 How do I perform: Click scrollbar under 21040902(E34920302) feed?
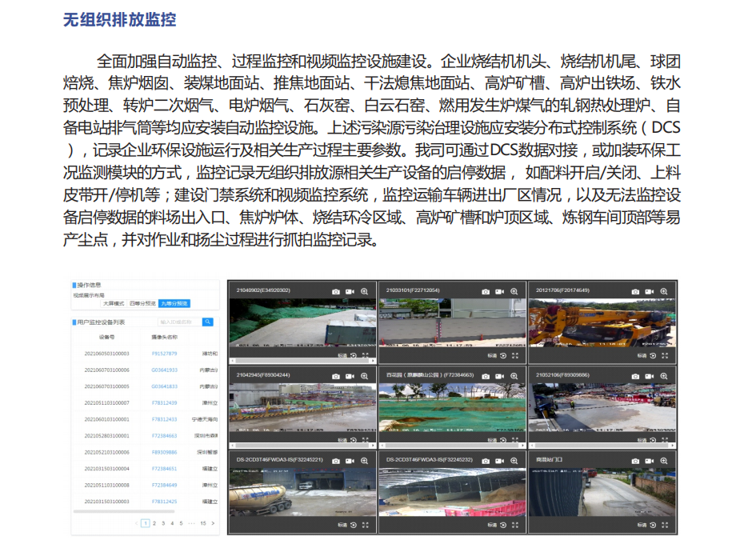coord(302,361)
